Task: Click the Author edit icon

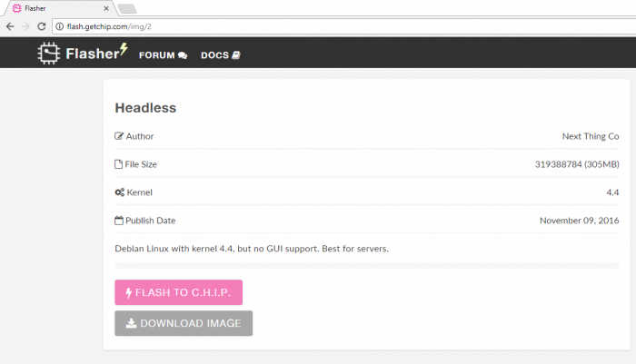Action: coord(119,136)
